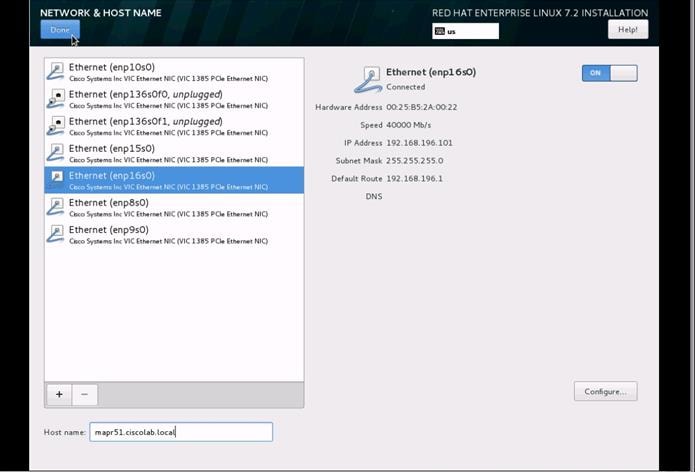Click the default route 192.168.196.1

[414, 179]
